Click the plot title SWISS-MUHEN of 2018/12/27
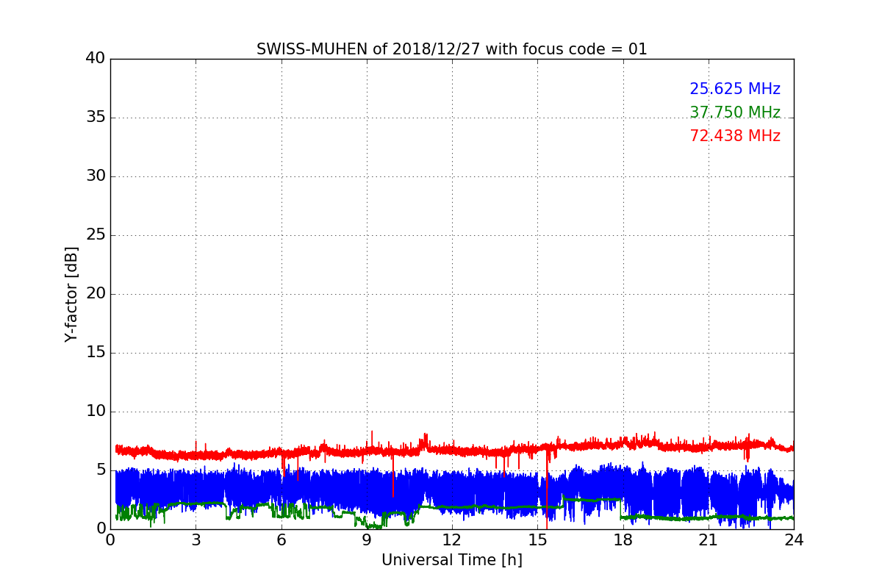Viewport: 882px width, 588px height. tap(451, 49)
